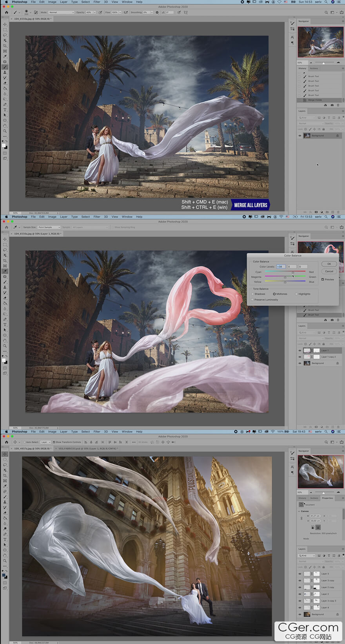Click History trash icon in Color Balance window

point(338,320)
